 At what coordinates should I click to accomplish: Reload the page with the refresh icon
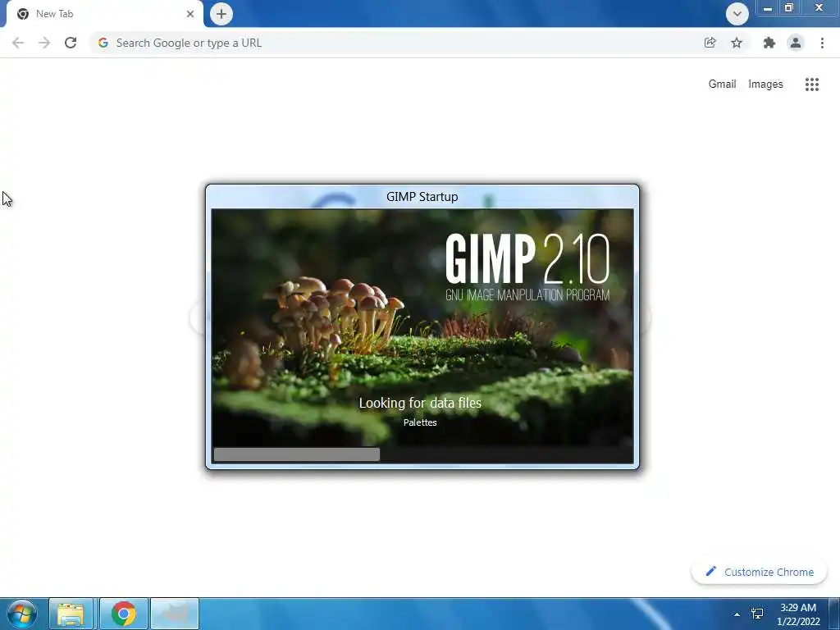tap(71, 43)
